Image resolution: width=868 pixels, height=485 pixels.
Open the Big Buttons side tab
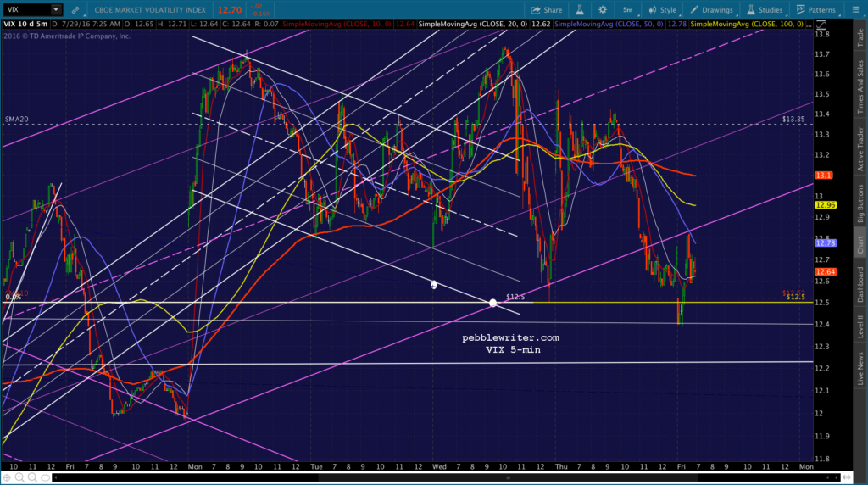coord(860,203)
